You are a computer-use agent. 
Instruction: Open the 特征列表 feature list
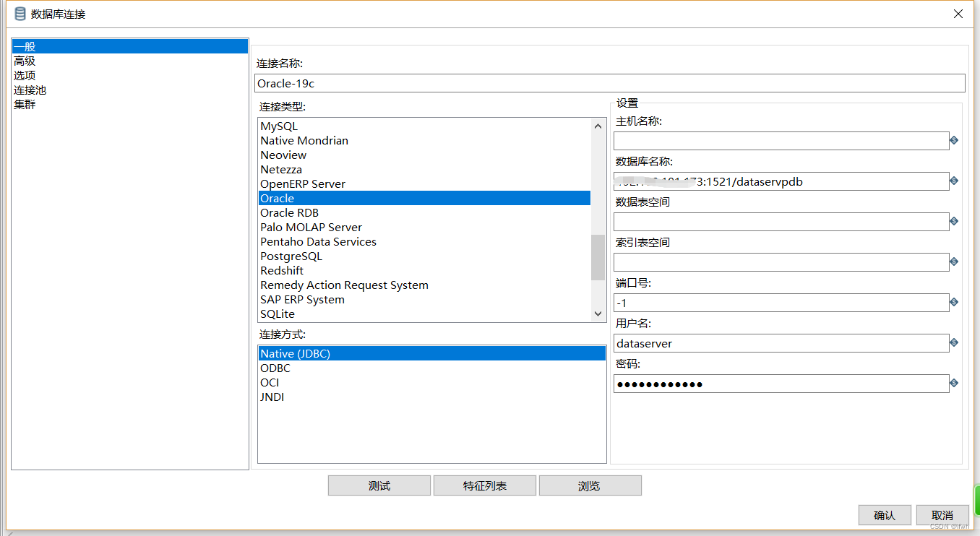tap(484, 485)
